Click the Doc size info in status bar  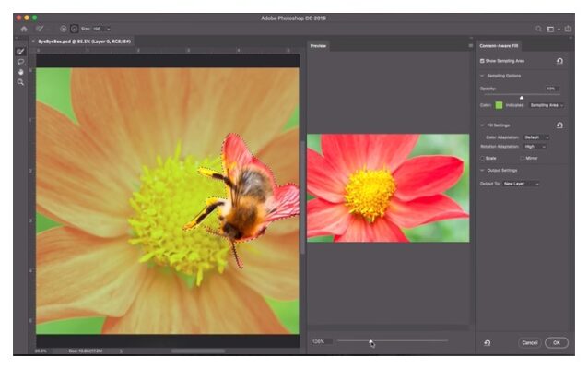coord(86,351)
